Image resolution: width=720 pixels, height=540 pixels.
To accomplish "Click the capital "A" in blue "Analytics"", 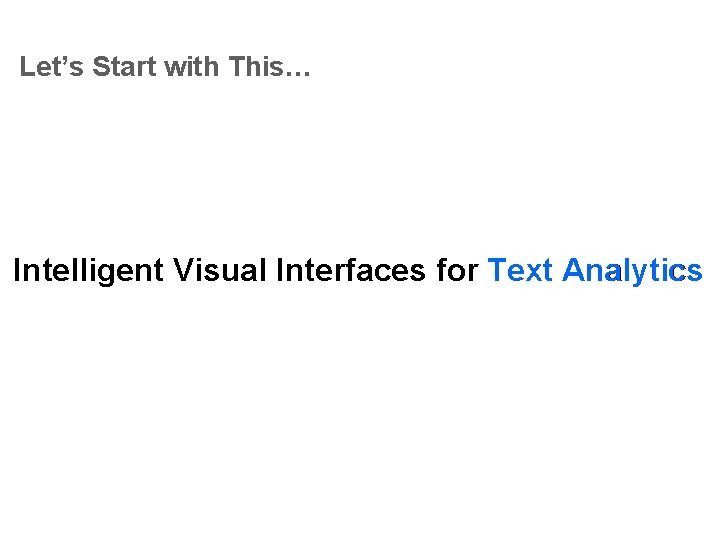I will click(x=574, y=271).
